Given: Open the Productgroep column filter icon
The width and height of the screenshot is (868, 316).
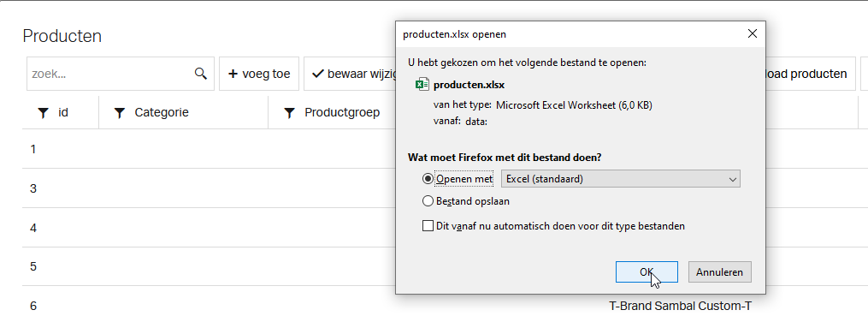Looking at the screenshot, I should pos(289,113).
